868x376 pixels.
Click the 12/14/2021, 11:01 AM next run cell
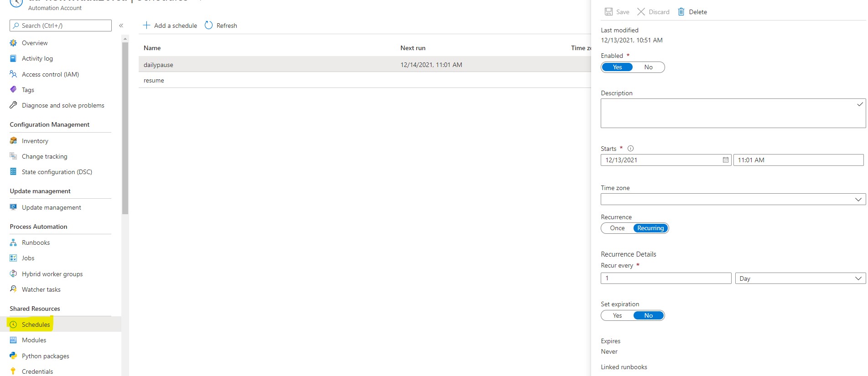tap(431, 65)
